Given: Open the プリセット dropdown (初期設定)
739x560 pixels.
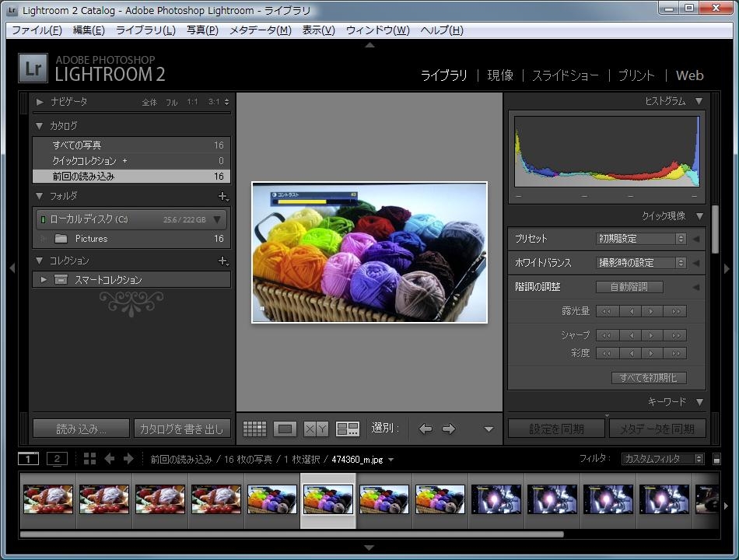Looking at the screenshot, I should 641,239.
